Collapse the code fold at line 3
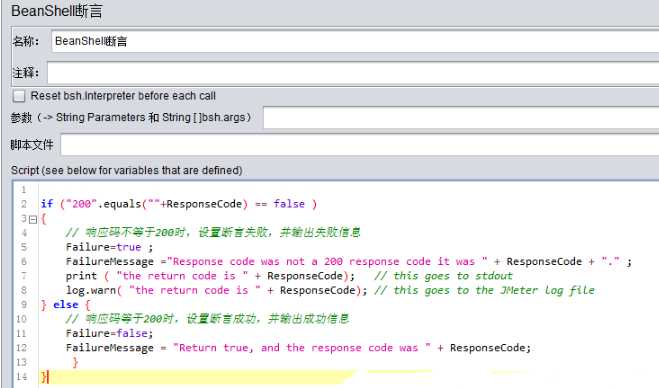Viewport: 659px width, 388px height. 33,219
